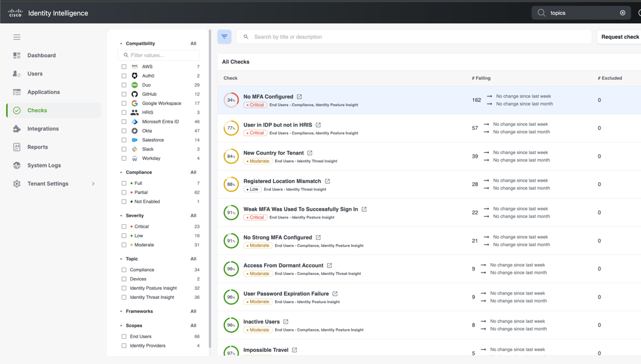Click the Google Workspace logo icon
641x364 pixels.
click(135, 103)
